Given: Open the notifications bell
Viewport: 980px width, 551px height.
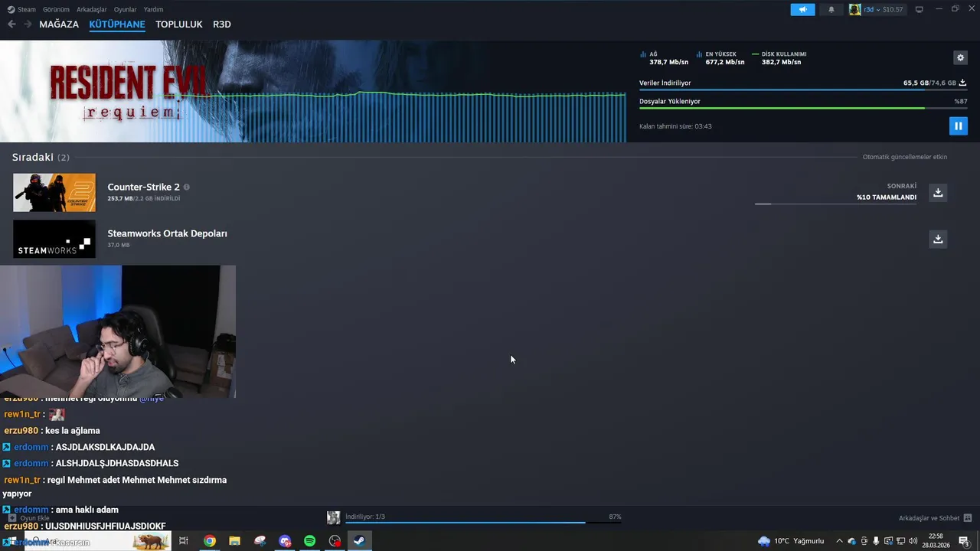Looking at the screenshot, I should (x=831, y=9).
